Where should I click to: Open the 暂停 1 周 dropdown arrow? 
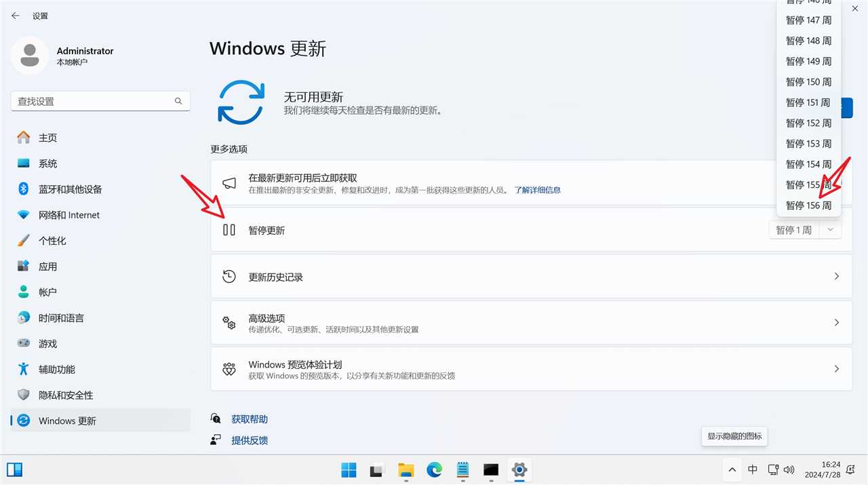point(831,230)
